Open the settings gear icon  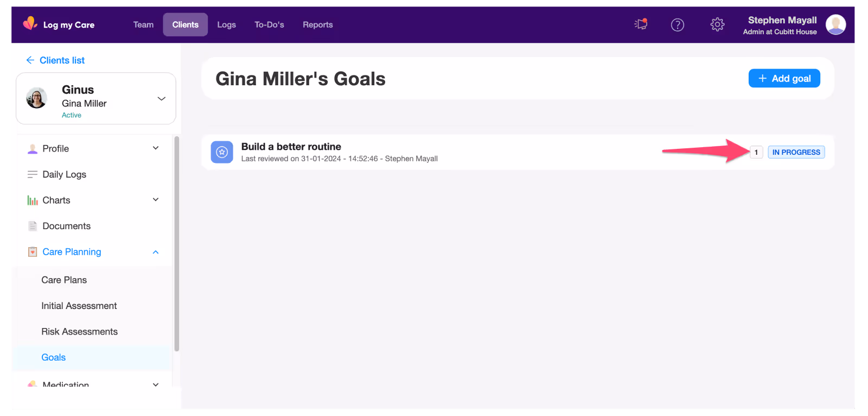coord(717,24)
